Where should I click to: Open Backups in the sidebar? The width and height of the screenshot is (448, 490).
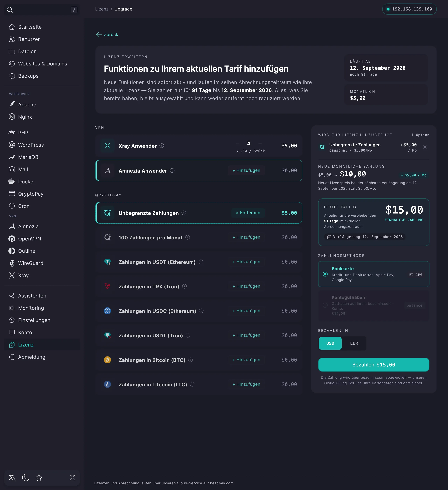42,76
